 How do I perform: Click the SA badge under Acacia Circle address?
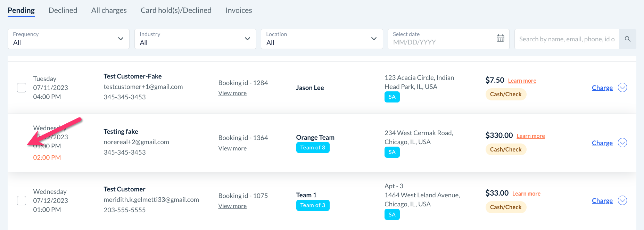point(392,97)
